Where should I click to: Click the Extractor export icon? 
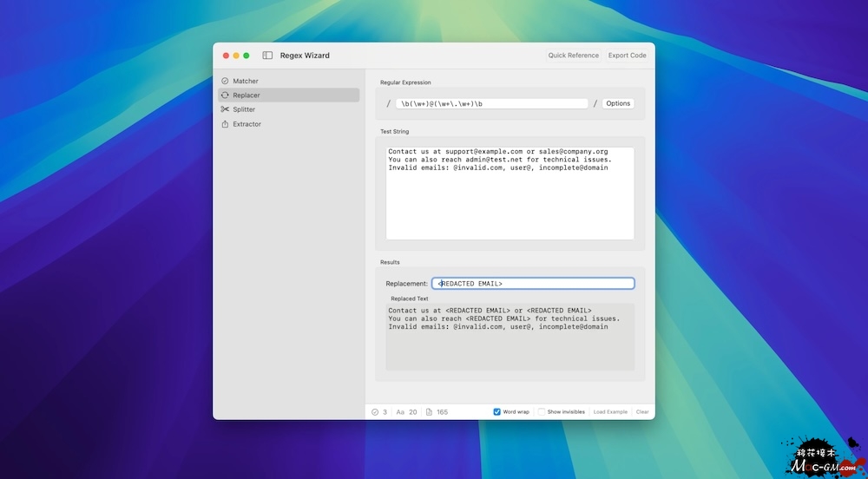(225, 124)
